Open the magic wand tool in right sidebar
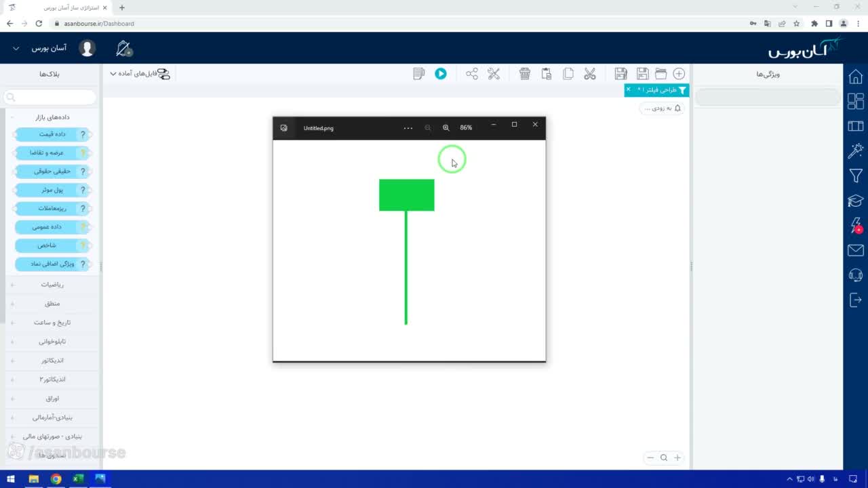Screen dimensions: 868x488 [x=856, y=150]
